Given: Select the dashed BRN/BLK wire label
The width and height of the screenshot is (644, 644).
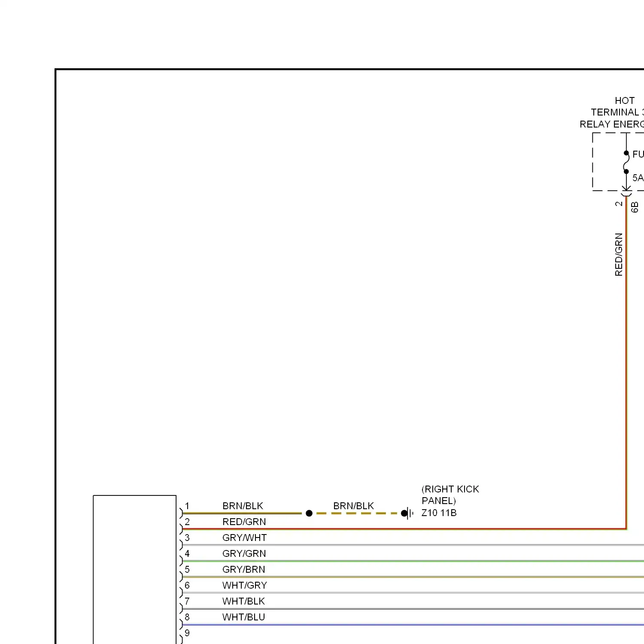Looking at the screenshot, I should (353, 506).
